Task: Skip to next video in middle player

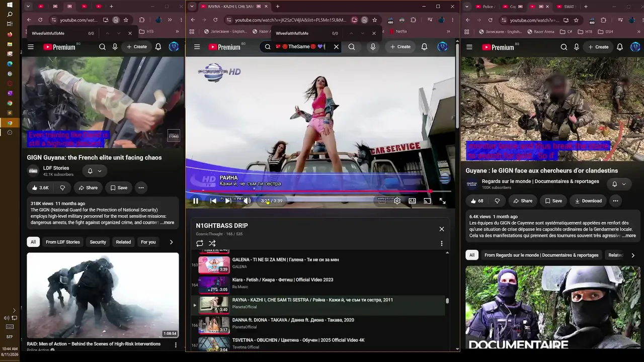Action: (x=229, y=201)
